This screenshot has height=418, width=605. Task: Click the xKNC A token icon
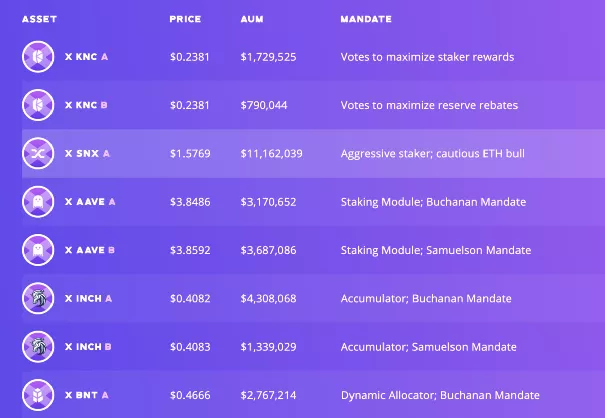[38, 57]
